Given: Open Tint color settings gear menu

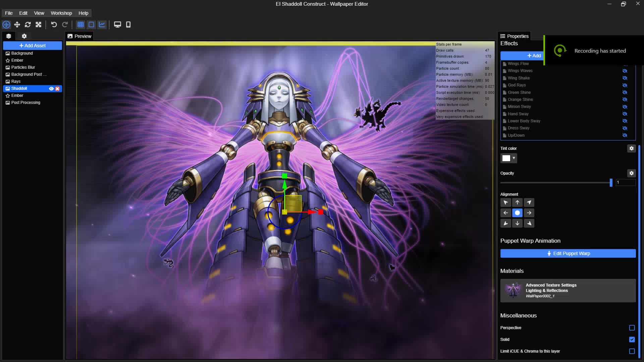Looking at the screenshot, I should tap(632, 148).
